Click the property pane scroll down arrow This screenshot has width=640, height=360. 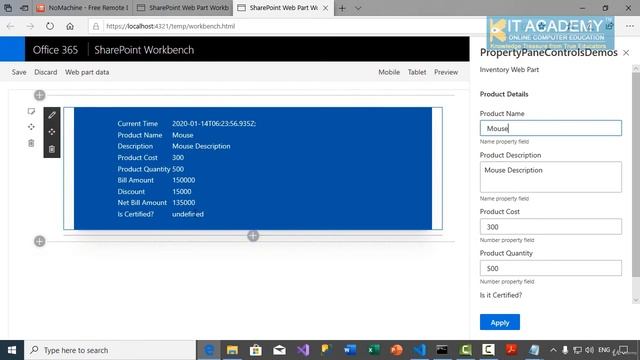point(636,300)
